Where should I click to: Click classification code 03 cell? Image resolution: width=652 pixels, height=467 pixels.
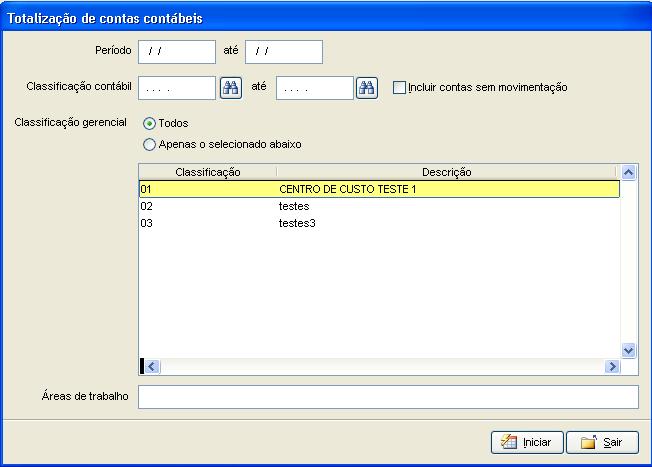point(207,223)
